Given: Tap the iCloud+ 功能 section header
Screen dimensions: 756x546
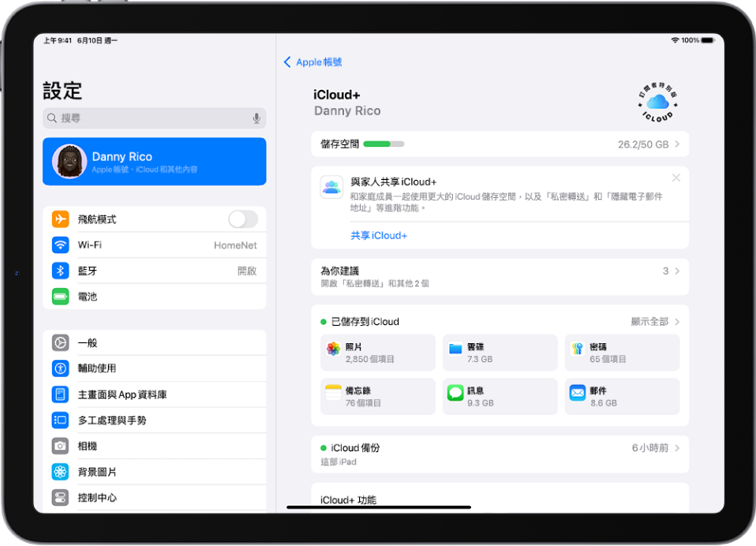Looking at the screenshot, I should point(348,499).
